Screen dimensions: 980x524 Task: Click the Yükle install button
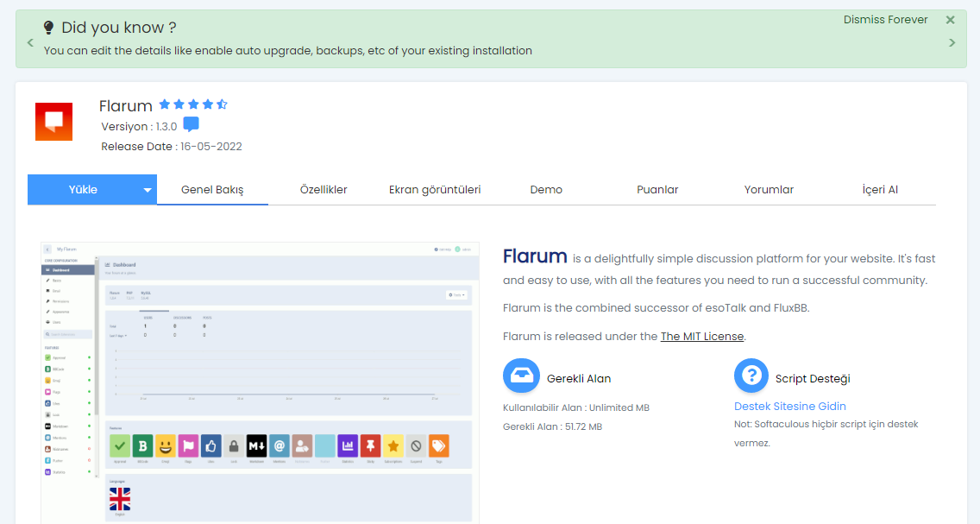pos(83,189)
